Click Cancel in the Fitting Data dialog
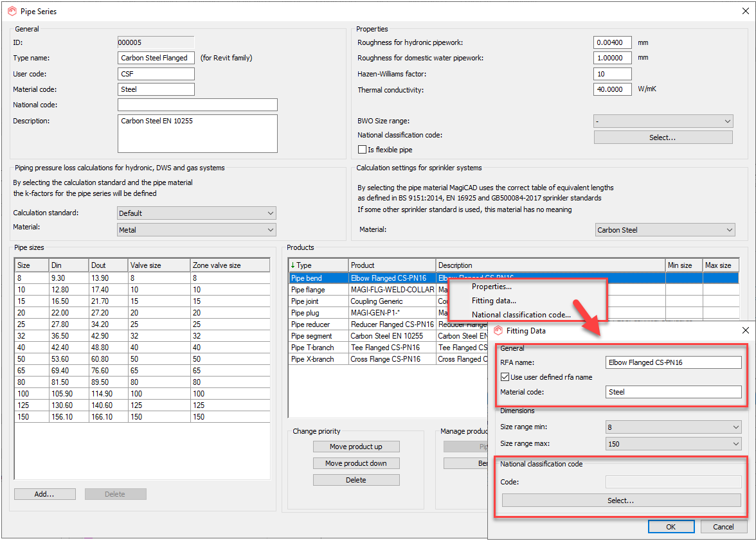The height and width of the screenshot is (541, 756). (724, 527)
